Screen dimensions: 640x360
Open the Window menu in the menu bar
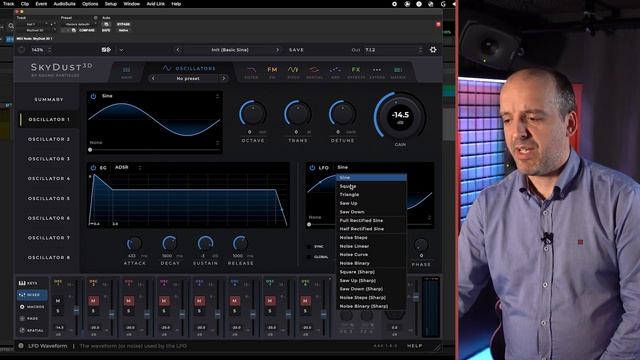131,4
